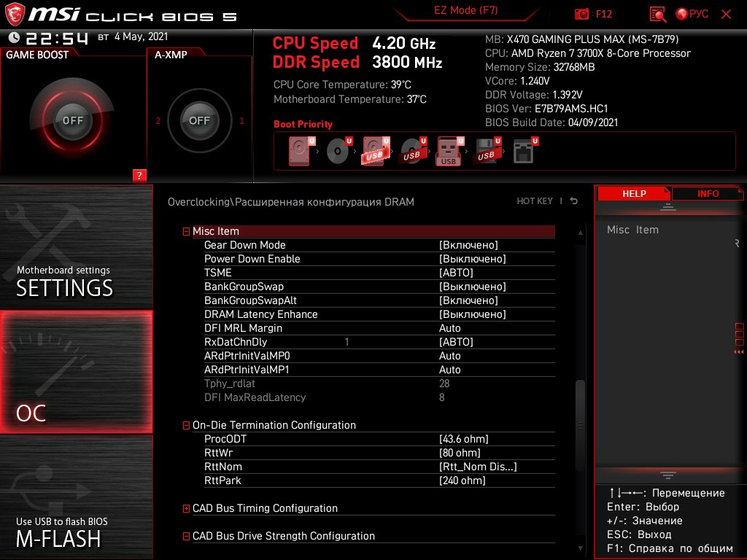
Task: Toggle the A-XMP knob
Action: (199, 120)
